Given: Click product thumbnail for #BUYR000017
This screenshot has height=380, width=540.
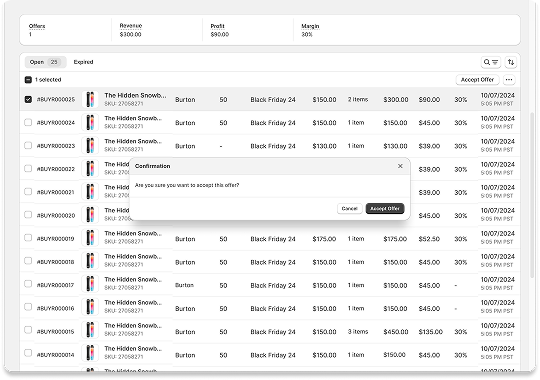Looking at the screenshot, I should click(x=90, y=284).
